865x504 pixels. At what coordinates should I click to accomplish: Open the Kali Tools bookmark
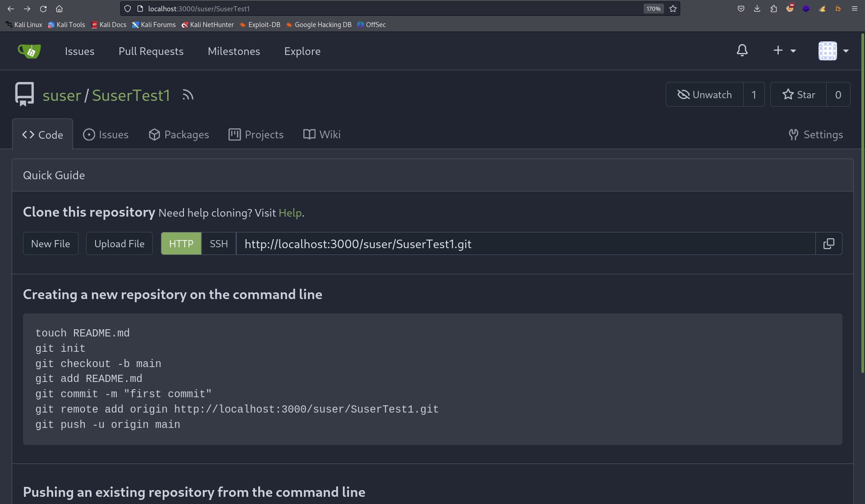(x=66, y=25)
